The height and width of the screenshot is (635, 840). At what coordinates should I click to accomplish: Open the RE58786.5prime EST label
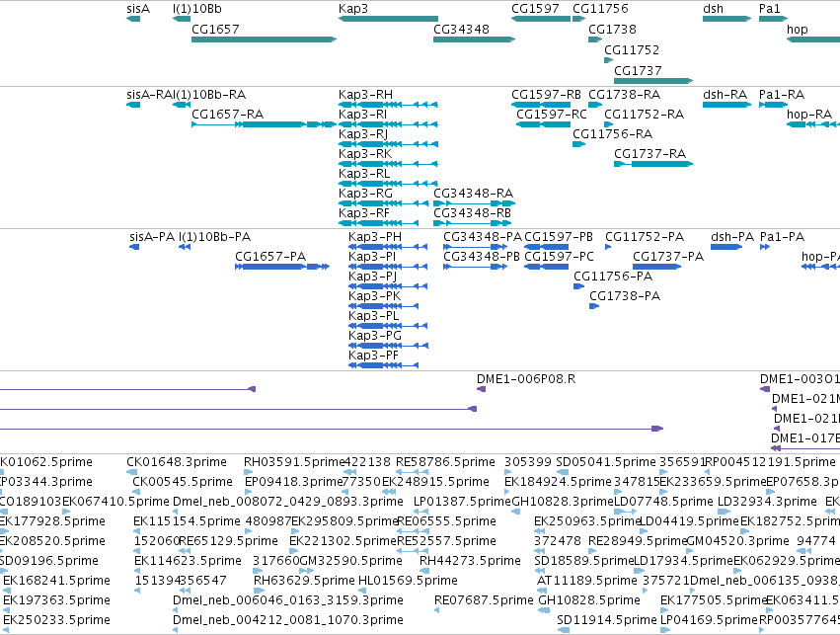445,462
